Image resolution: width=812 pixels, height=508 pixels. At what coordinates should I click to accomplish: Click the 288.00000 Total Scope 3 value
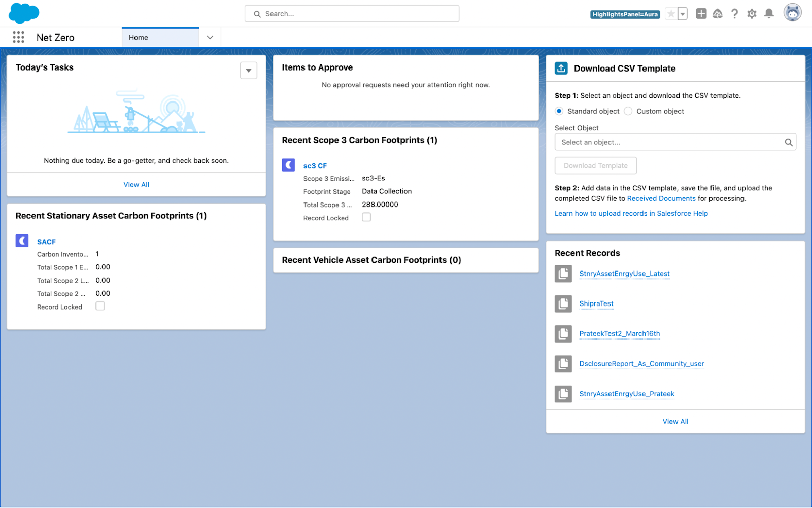point(380,205)
